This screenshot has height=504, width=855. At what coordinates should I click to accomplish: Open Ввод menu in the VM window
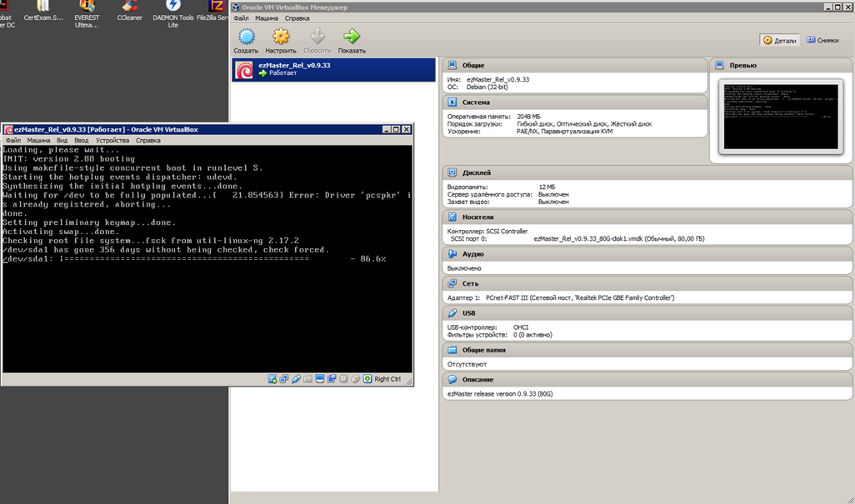click(81, 141)
